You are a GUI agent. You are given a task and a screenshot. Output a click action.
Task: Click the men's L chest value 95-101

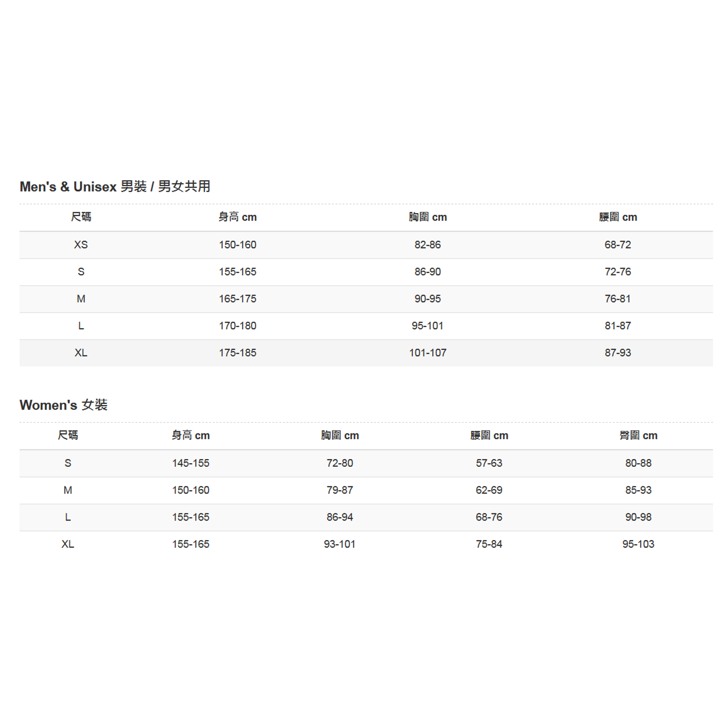(x=427, y=326)
